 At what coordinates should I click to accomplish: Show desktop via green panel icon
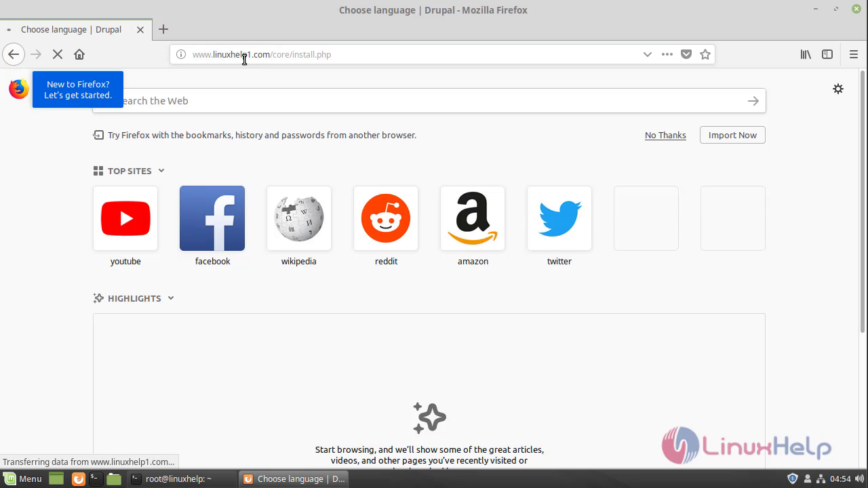click(56, 479)
